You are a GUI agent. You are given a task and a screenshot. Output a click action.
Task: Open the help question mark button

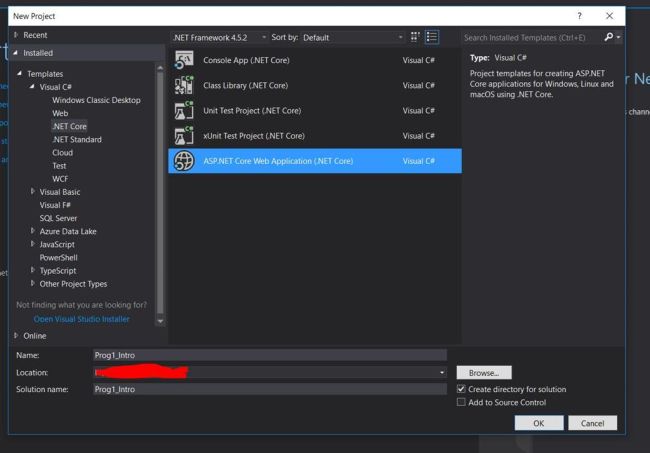580,16
